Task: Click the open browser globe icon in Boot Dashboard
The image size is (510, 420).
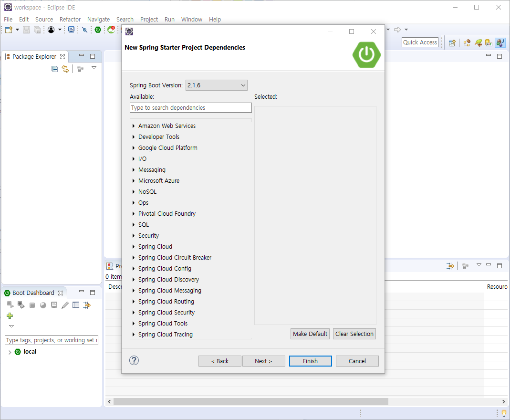Action: click(43, 305)
